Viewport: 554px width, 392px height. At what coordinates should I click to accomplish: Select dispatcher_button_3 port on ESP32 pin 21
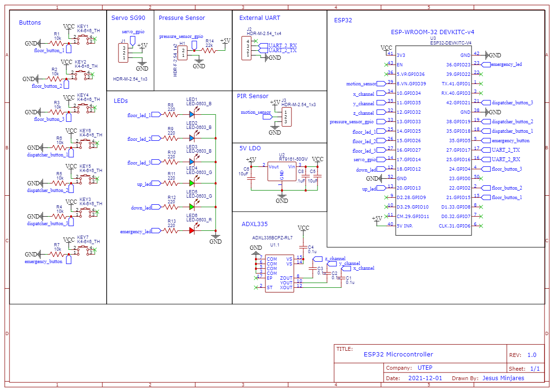[507, 102]
